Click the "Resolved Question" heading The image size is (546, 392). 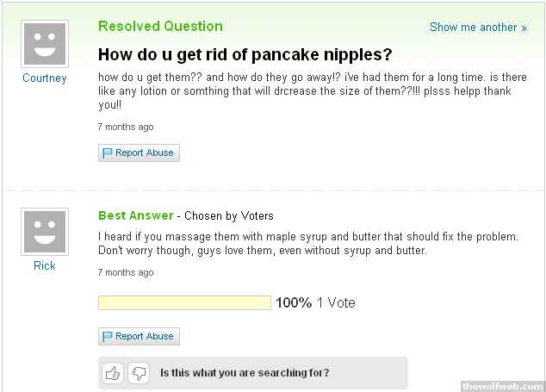160,26
